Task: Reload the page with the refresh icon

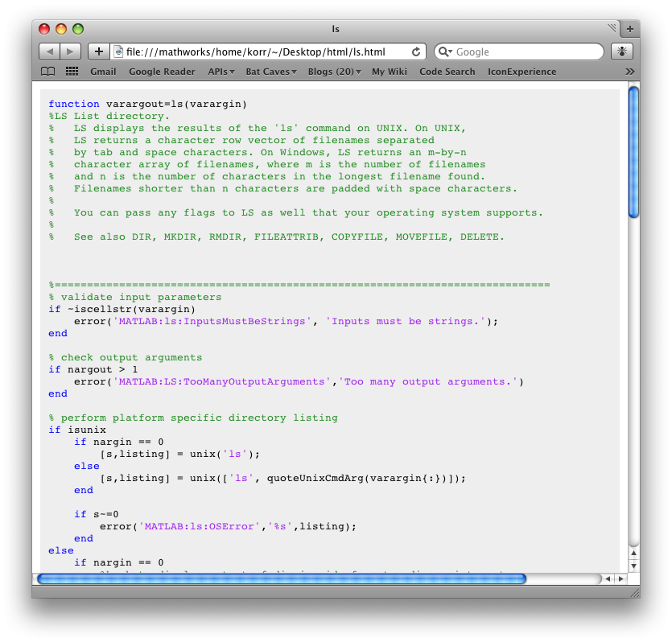Action: coord(416,51)
